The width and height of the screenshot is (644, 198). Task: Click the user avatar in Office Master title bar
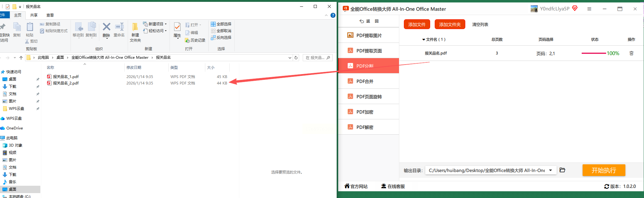coord(534,9)
